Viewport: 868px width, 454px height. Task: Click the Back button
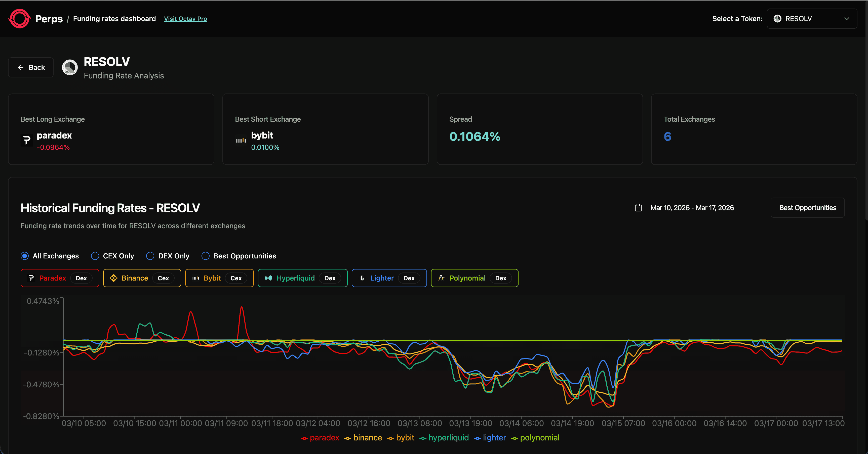[x=31, y=67]
